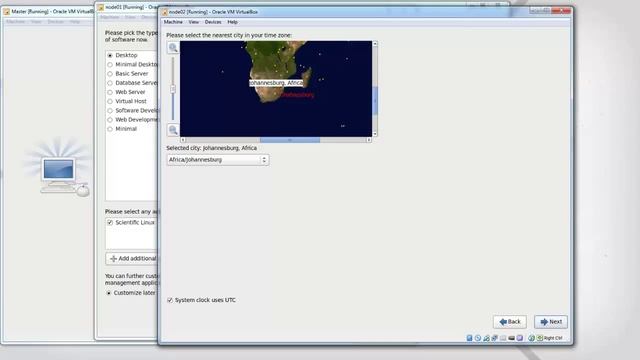Open Machine menu in node02 window

coord(173,22)
